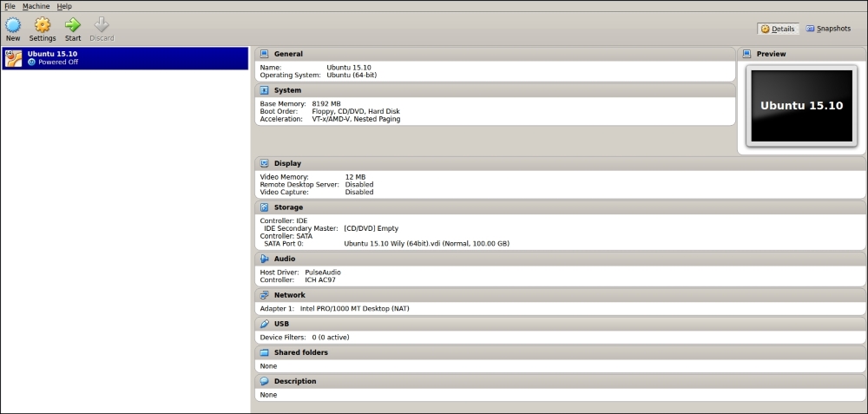Switch to the Snapshots view
Viewport: 868px width, 414px height.
(828, 29)
